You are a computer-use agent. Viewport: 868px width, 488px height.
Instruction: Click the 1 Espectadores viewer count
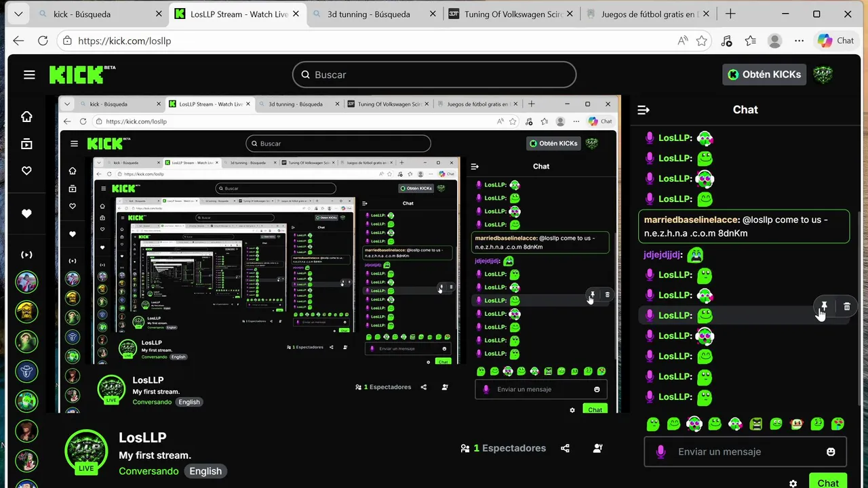pyautogui.click(x=502, y=448)
